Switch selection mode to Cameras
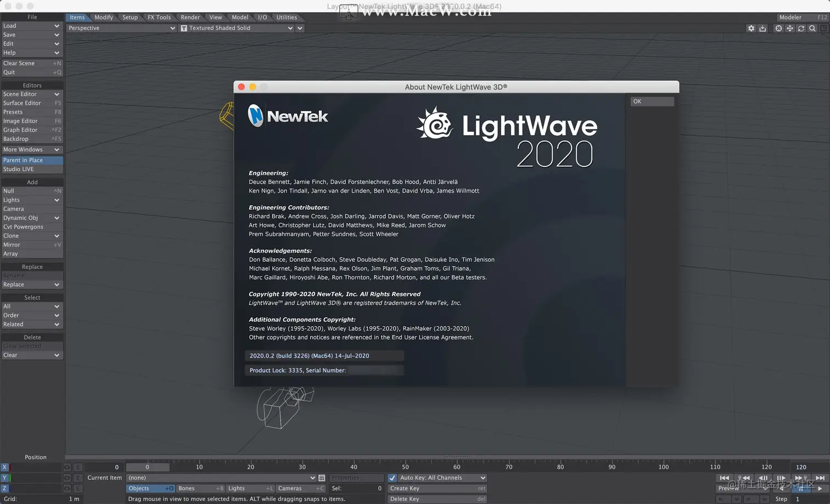This screenshot has height=504, width=830. (x=301, y=488)
